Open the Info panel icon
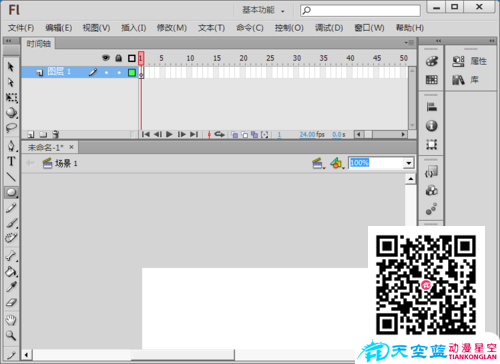This screenshot has height=364, width=500. tap(431, 126)
